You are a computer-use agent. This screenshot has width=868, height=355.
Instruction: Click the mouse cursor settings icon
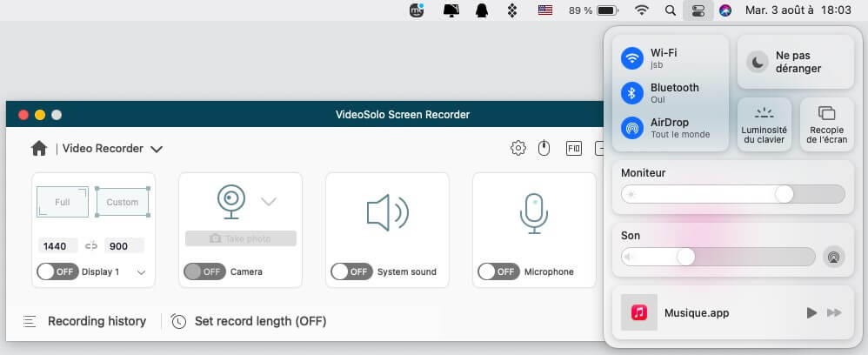click(x=544, y=149)
